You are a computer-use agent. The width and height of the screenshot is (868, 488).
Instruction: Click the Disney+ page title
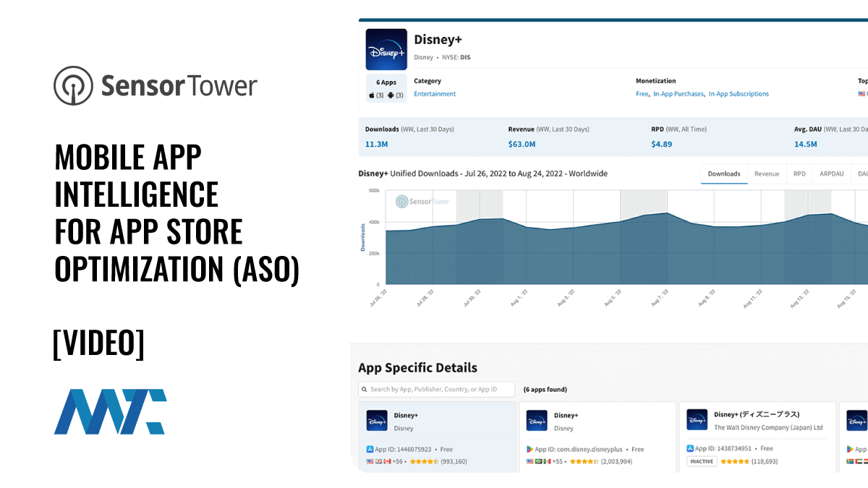(x=438, y=39)
